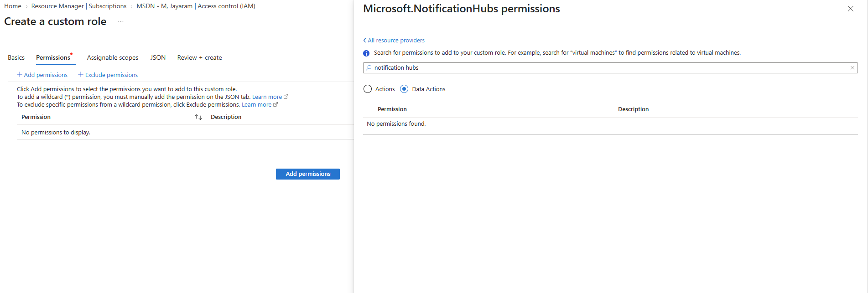This screenshot has height=293, width=868.
Task: Clear the notification hubs search text
Action: pyautogui.click(x=852, y=68)
